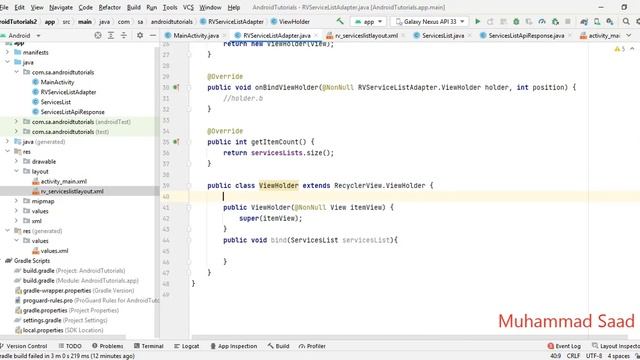The height and width of the screenshot is (360, 640).
Task: Open the Event Log tool window
Action: tap(564, 346)
